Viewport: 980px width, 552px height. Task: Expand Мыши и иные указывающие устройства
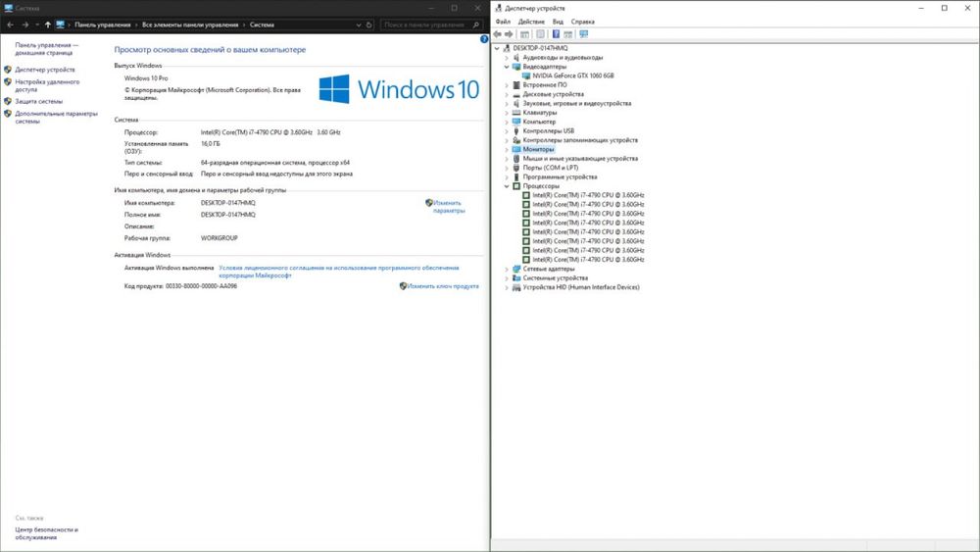click(507, 159)
